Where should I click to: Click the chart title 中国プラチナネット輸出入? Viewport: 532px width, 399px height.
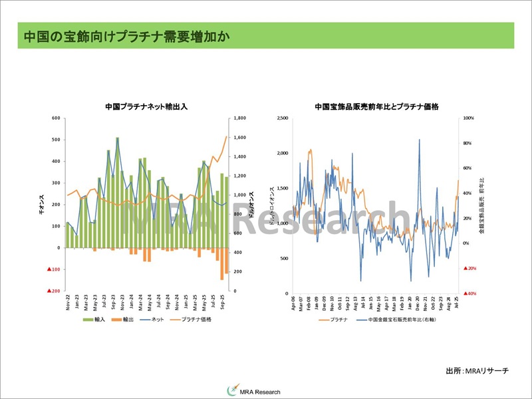(x=146, y=106)
